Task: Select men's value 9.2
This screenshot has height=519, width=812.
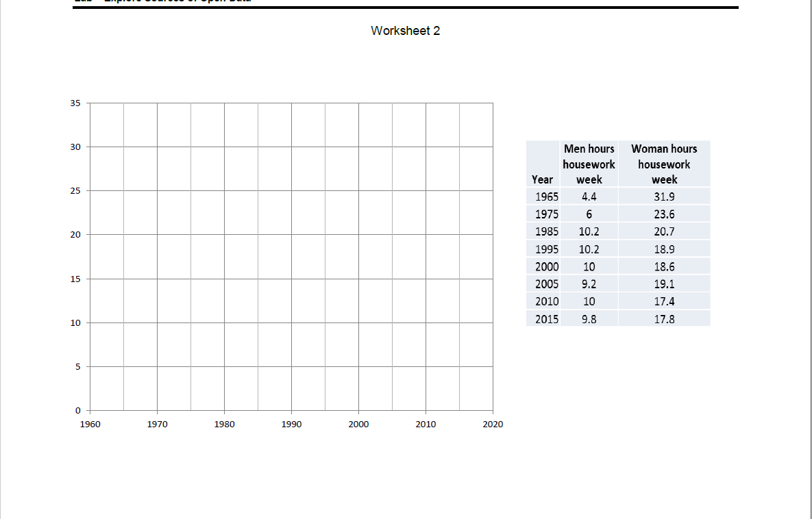Action: coord(589,283)
